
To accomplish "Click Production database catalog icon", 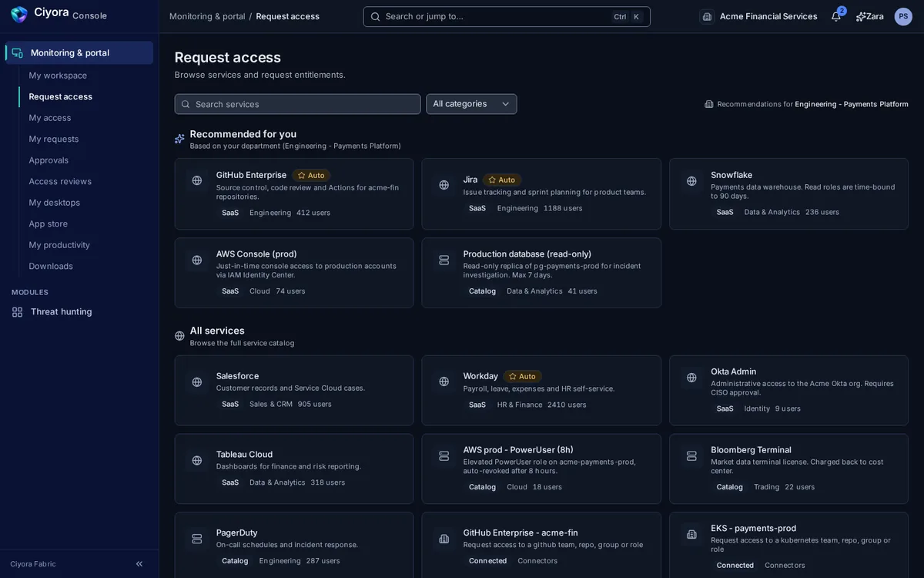I will click(444, 260).
